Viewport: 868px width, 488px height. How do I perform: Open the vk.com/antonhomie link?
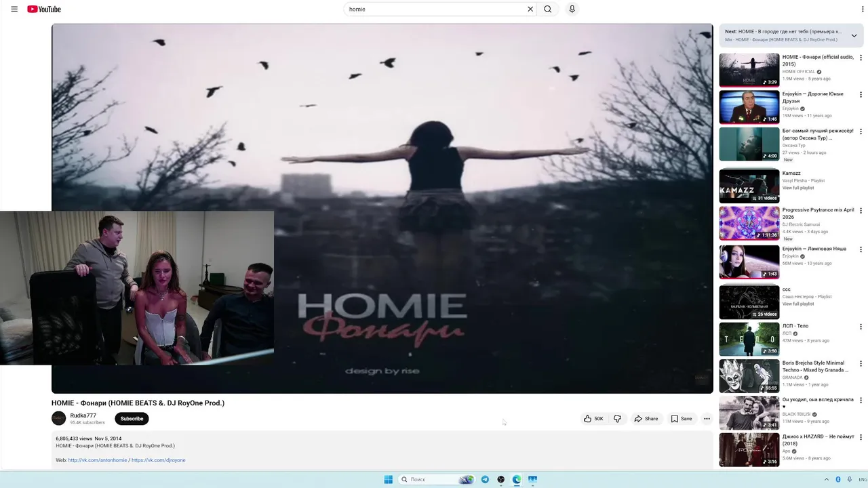tap(98, 460)
